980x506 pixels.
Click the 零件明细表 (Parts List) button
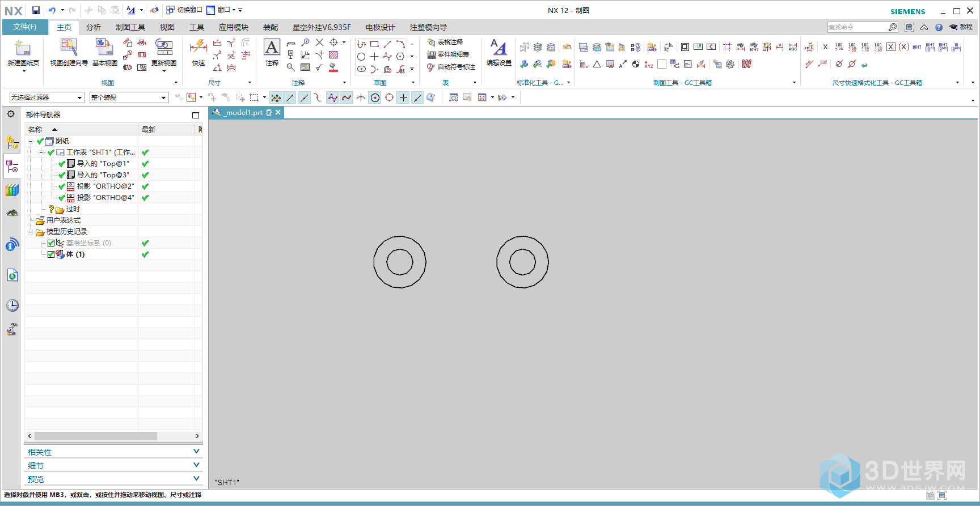pos(448,55)
